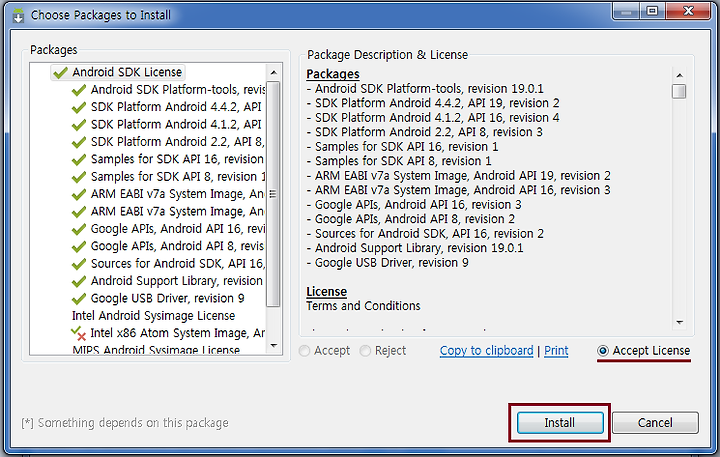This screenshot has height=457, width=720.
Task: Click the Cancel button
Action: pyautogui.click(x=655, y=423)
